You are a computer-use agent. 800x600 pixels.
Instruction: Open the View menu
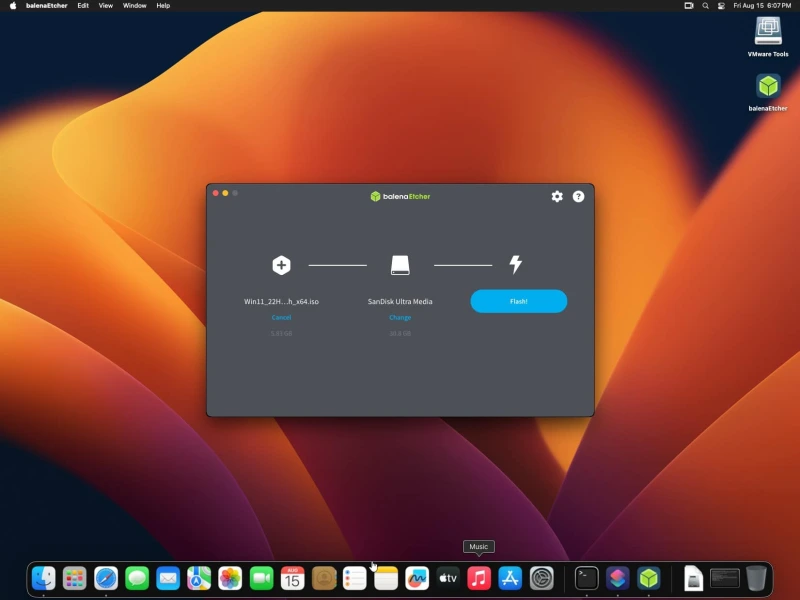tap(106, 6)
